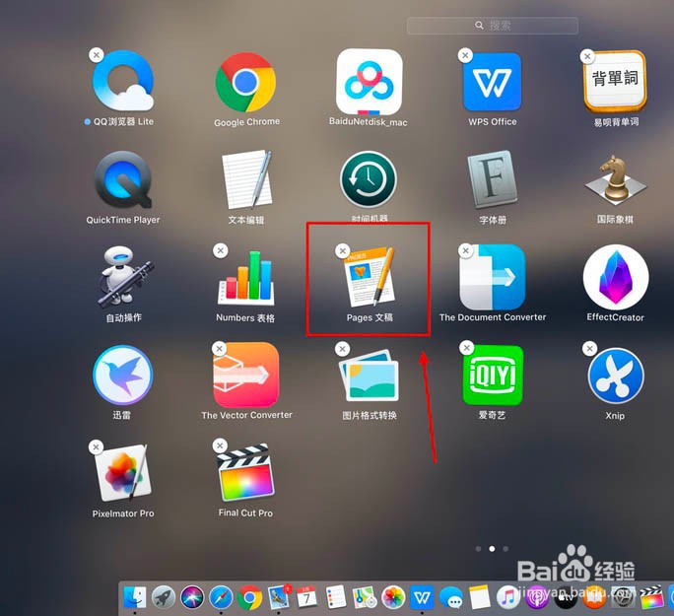Launch Final Cut Pro from the Launchpad grid
The image size is (674, 616).
pyautogui.click(x=246, y=473)
